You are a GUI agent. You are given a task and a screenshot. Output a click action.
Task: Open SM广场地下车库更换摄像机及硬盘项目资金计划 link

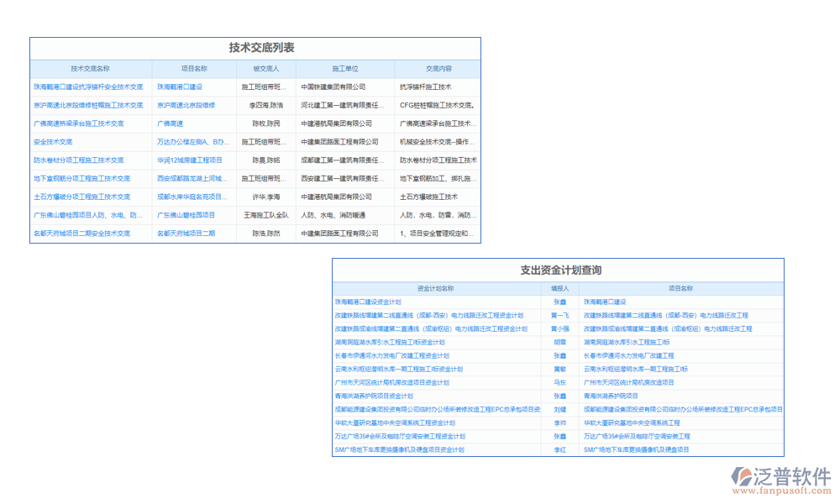pos(400,449)
